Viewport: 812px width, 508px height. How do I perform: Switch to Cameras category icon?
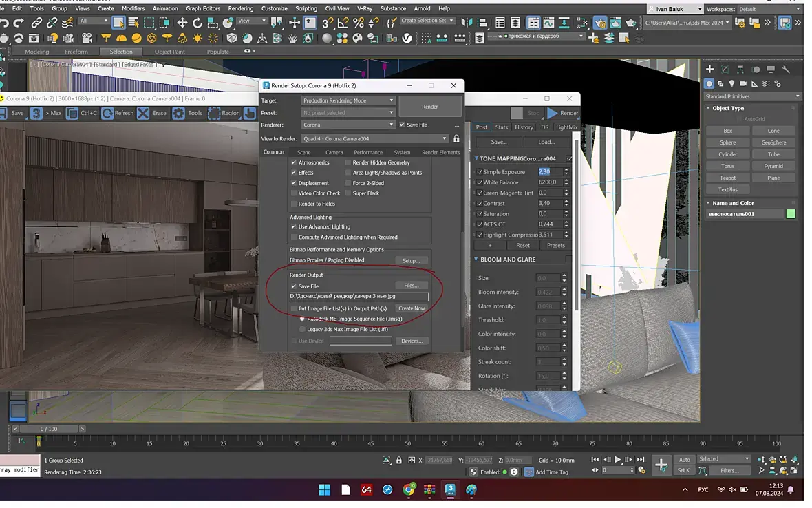(x=743, y=83)
